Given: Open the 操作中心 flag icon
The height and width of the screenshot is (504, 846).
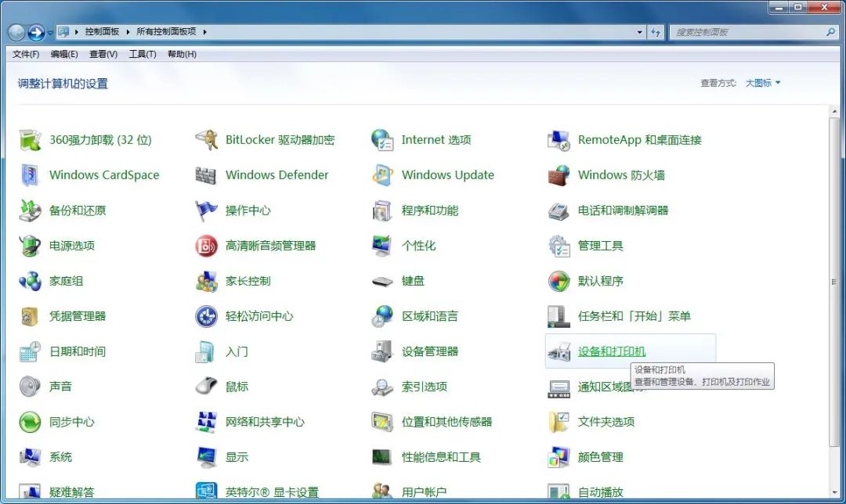Looking at the screenshot, I should click(206, 211).
